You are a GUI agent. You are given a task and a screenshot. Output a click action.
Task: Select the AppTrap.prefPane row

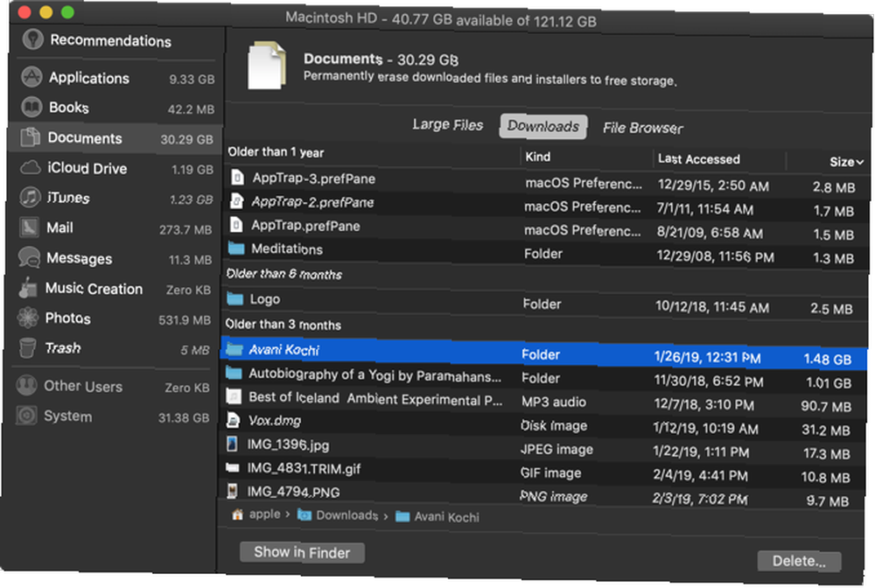click(546, 228)
